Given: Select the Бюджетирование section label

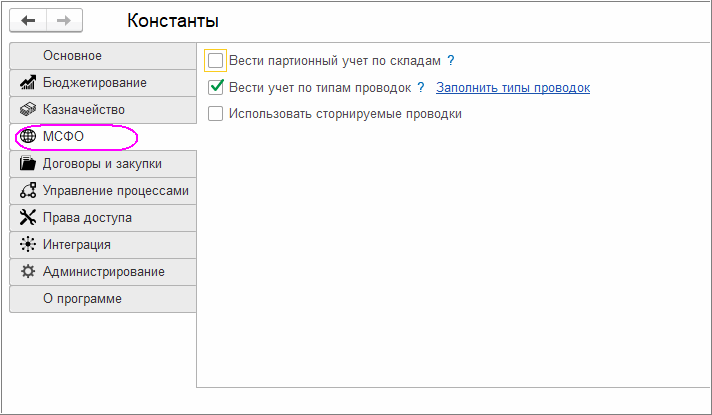Looking at the screenshot, I should point(95,82).
